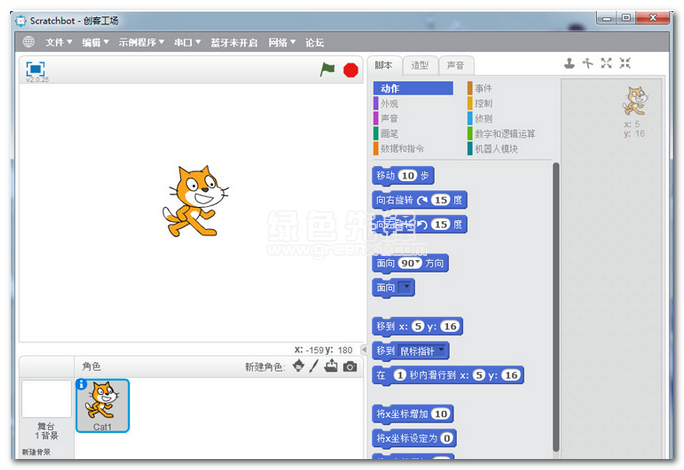
Task: Open the 论坛 link
Action: [315, 42]
